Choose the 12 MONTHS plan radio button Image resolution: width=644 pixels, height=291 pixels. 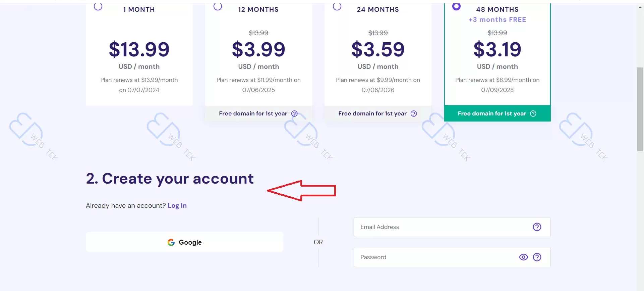click(x=218, y=6)
